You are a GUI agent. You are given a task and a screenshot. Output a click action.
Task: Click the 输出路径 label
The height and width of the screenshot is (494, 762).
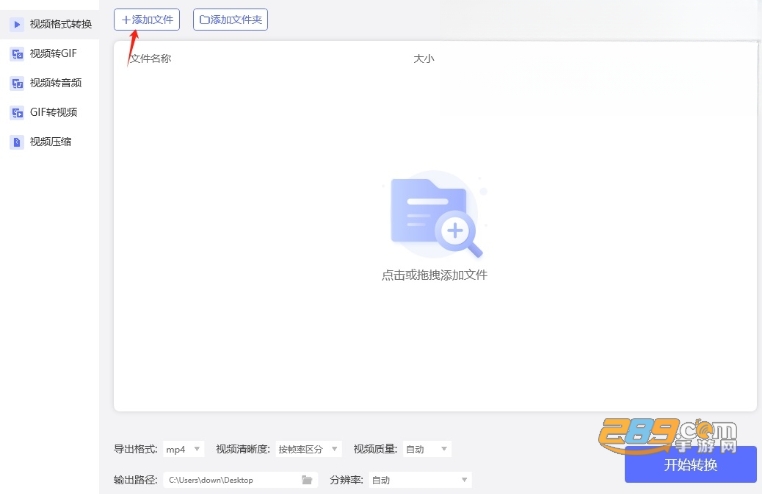136,480
